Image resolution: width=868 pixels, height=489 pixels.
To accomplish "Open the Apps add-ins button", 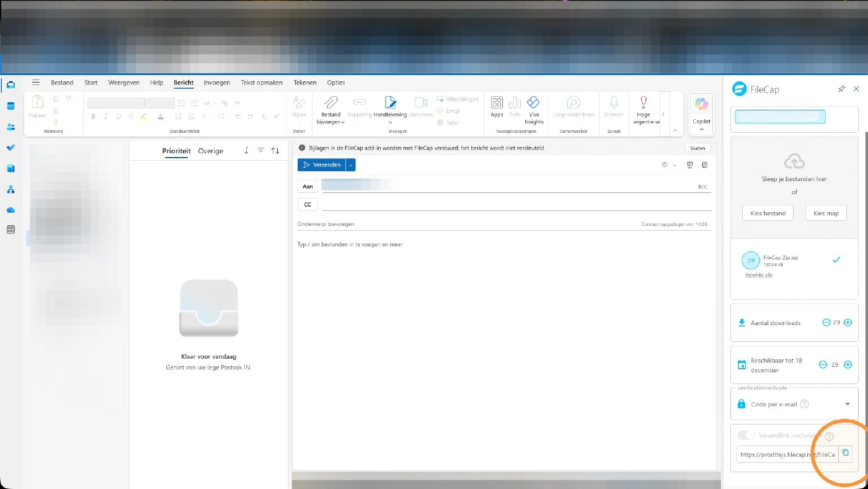I will point(497,107).
